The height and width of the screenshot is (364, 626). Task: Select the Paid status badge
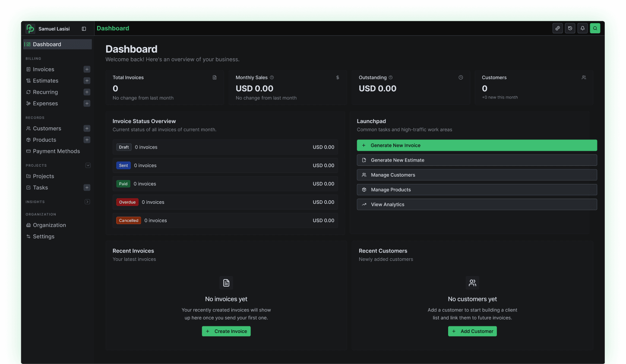(x=123, y=184)
